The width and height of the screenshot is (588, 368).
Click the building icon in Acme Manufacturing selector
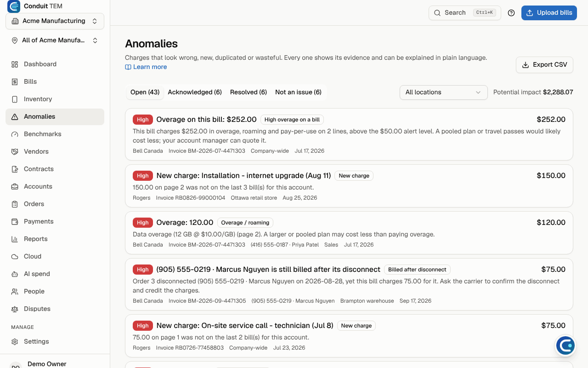(15, 21)
